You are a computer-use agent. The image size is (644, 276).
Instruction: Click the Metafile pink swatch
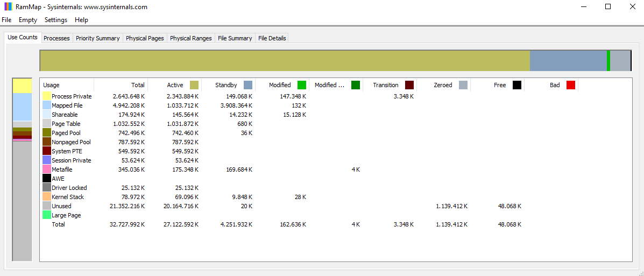coord(47,169)
